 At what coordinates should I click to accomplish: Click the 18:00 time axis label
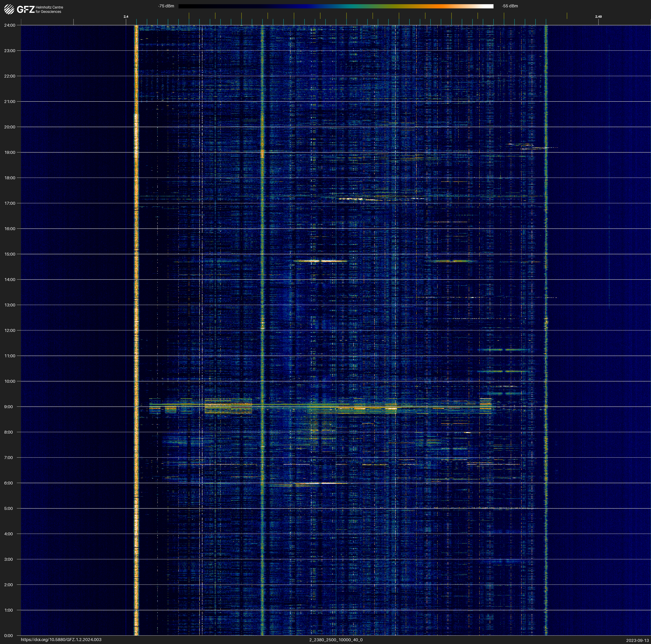(x=10, y=178)
